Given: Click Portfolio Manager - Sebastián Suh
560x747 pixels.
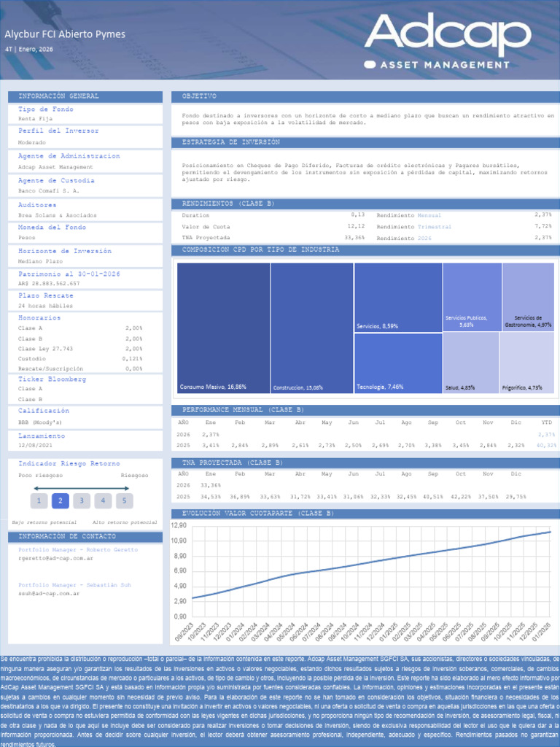Looking at the screenshot, I should (x=75, y=585).
